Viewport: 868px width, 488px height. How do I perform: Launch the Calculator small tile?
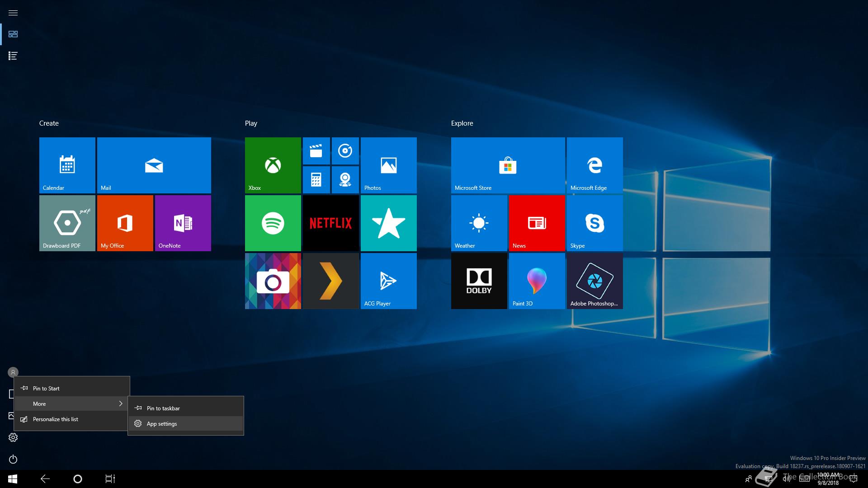pyautogui.click(x=316, y=180)
